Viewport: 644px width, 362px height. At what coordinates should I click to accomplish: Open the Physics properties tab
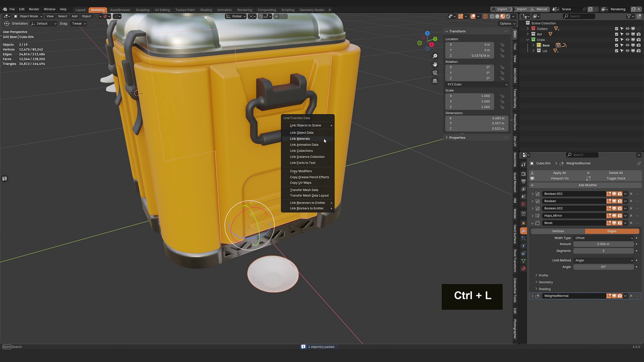pos(523,246)
